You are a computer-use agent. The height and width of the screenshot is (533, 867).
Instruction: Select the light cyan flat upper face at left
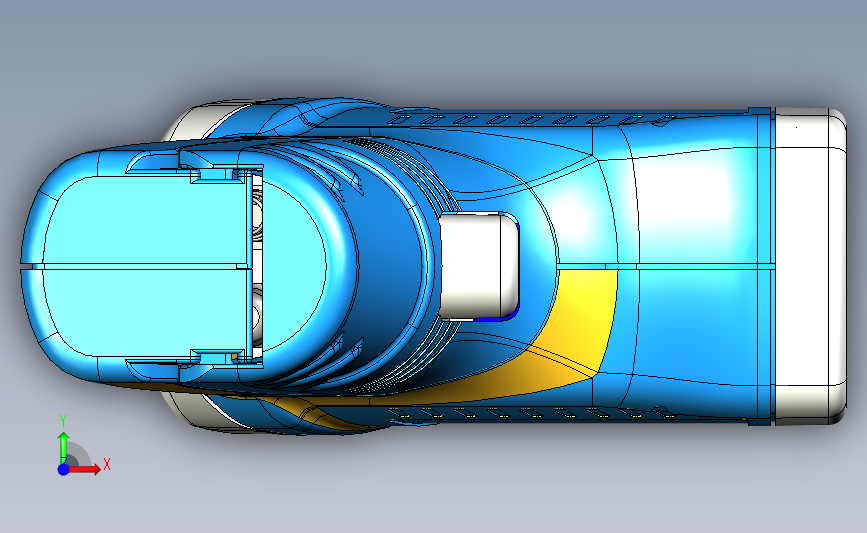point(144,221)
